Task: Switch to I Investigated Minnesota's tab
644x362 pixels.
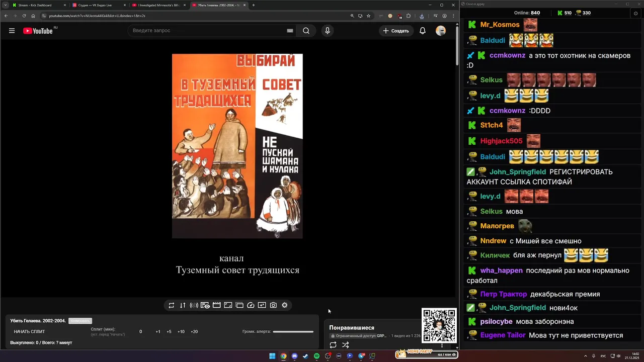Action: click(x=158, y=5)
